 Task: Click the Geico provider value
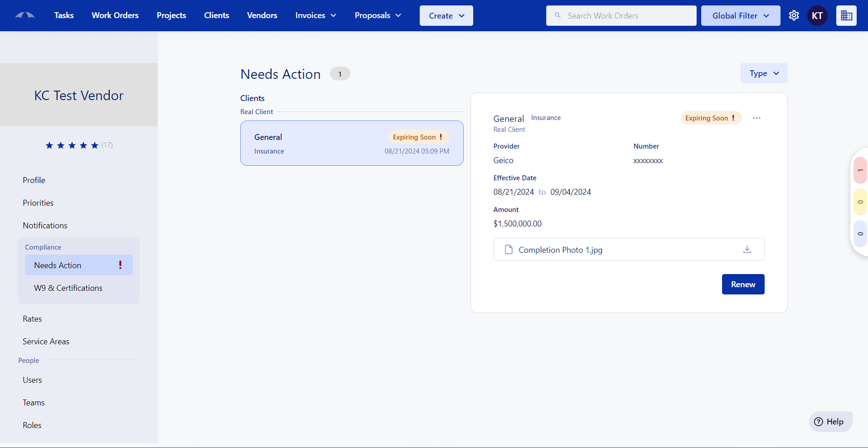pos(503,160)
